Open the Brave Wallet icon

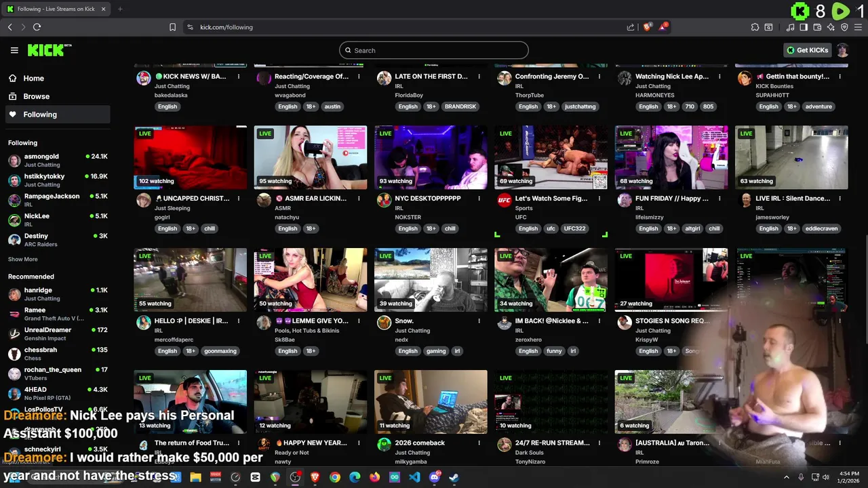coord(817,27)
